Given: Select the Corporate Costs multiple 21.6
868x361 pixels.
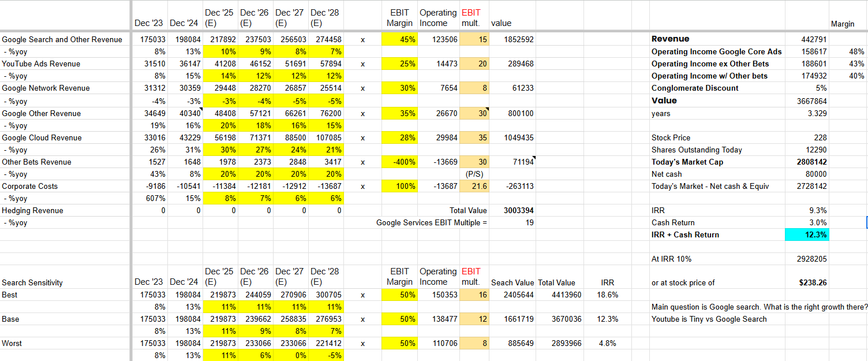Looking at the screenshot, I should [x=474, y=186].
